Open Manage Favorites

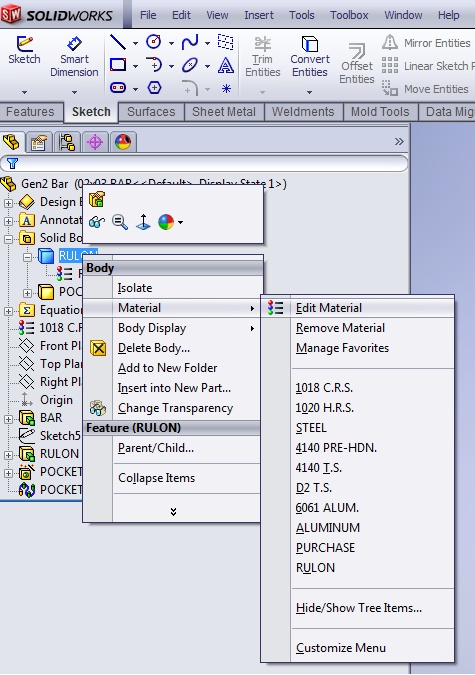[x=357, y=348]
